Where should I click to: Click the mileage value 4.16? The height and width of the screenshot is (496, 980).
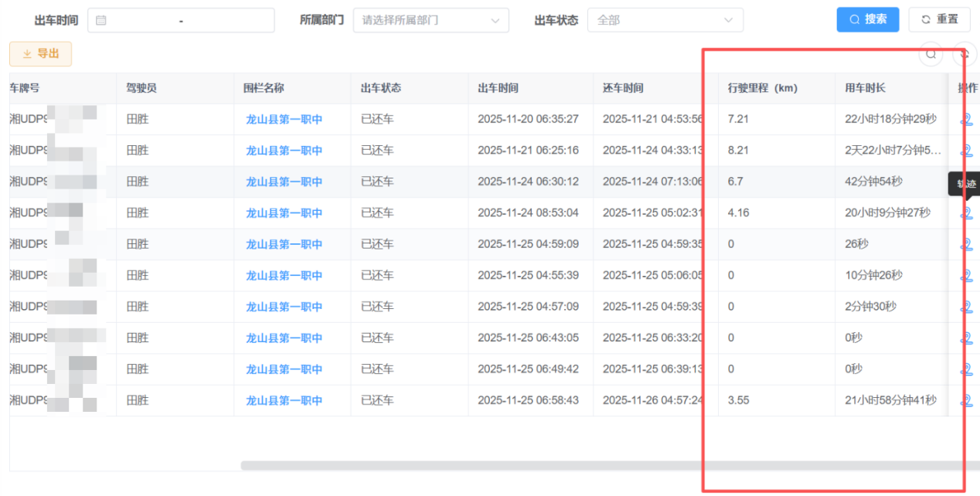(738, 212)
